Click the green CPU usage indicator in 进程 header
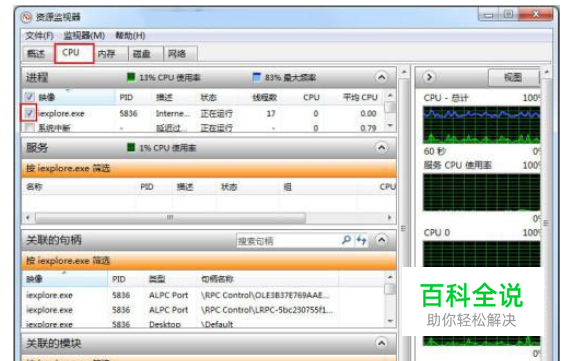The image size is (569, 361). 131,77
